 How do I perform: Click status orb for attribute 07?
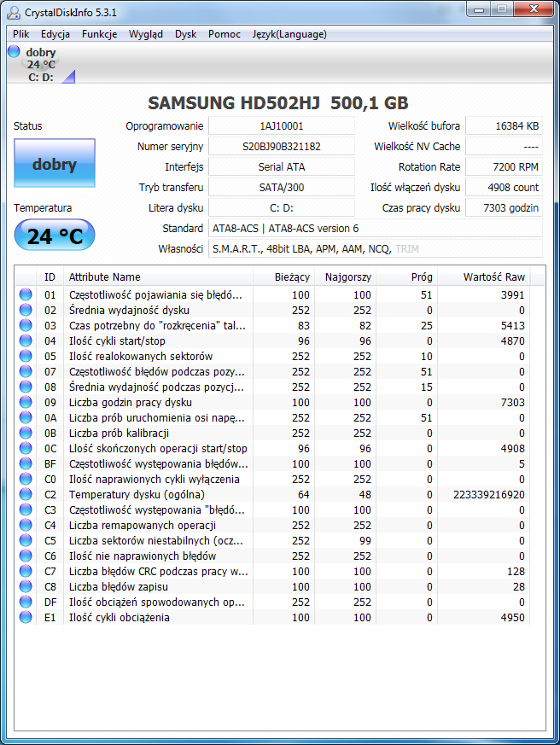(x=26, y=371)
